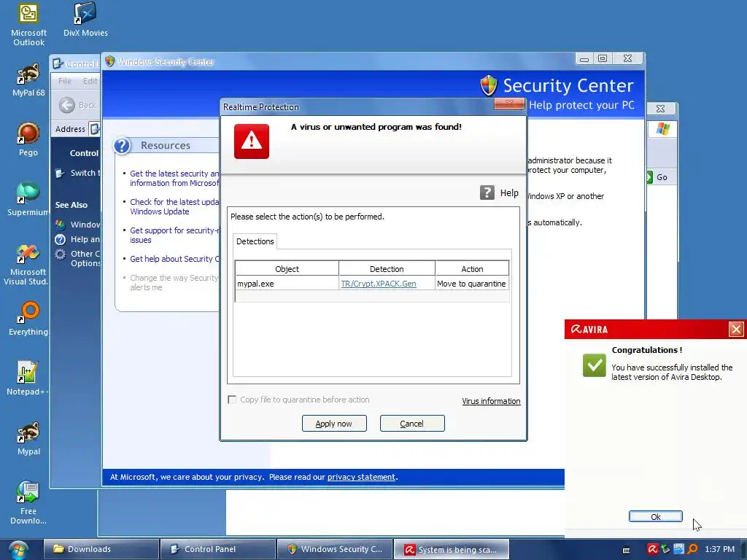Click Help label in Realtime Protection dialog
Screen dimensions: 747x560
coord(509,192)
